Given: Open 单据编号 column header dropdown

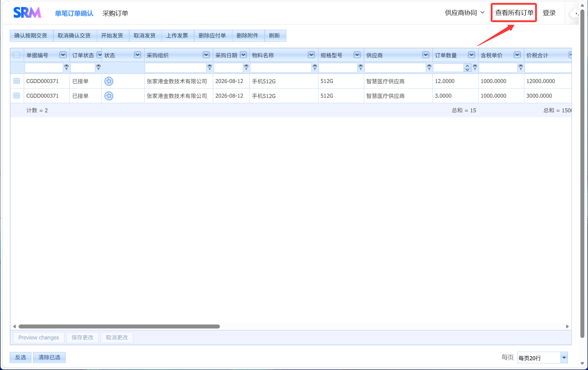Looking at the screenshot, I should point(63,55).
